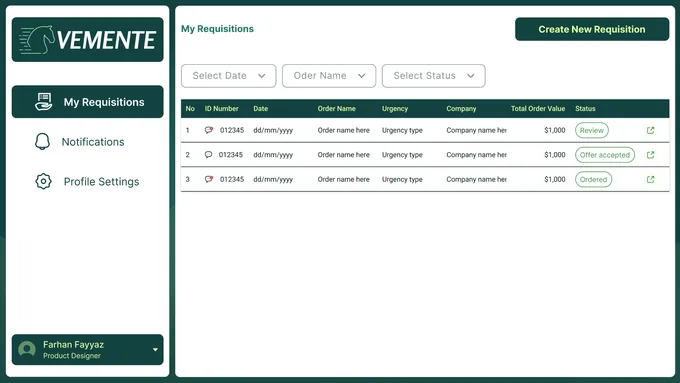Click the Date column header
This screenshot has width=680, height=383.
tap(261, 108)
